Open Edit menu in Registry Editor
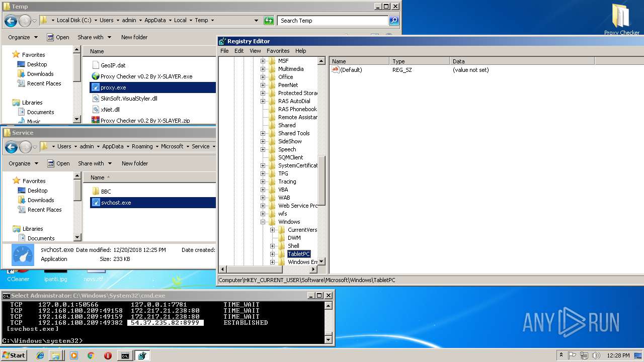 pos(239,51)
